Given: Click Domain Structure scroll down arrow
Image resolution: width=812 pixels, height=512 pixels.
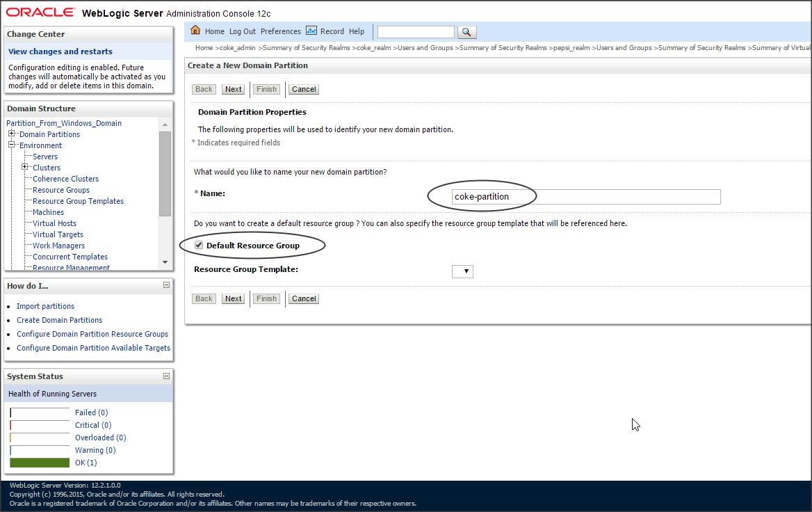Looking at the screenshot, I should point(165,262).
